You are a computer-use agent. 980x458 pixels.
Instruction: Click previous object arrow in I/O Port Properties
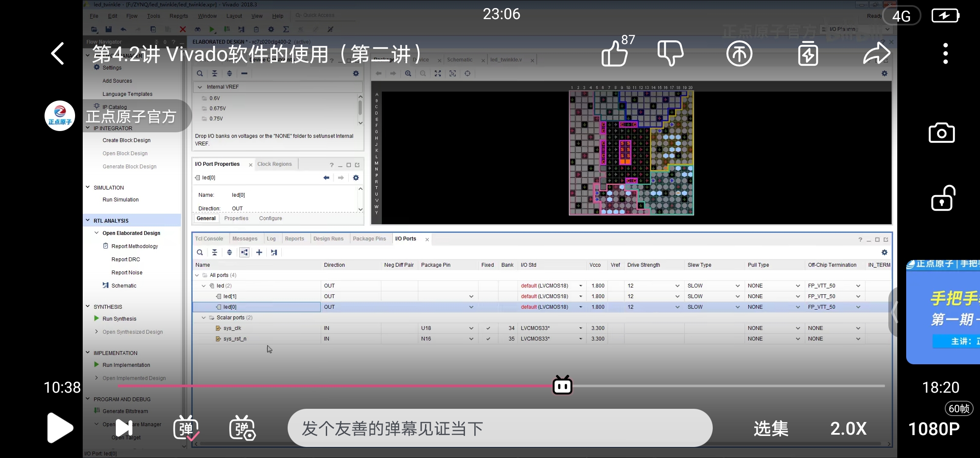(326, 178)
